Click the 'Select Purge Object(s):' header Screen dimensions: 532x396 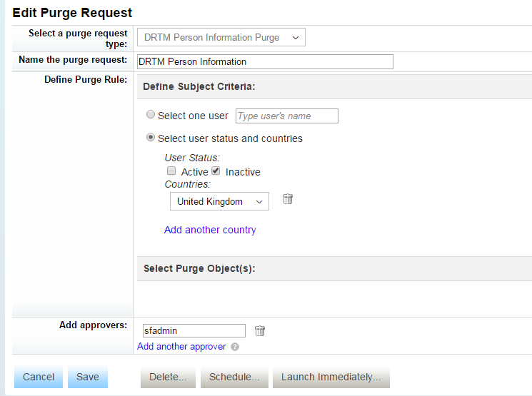(199, 268)
